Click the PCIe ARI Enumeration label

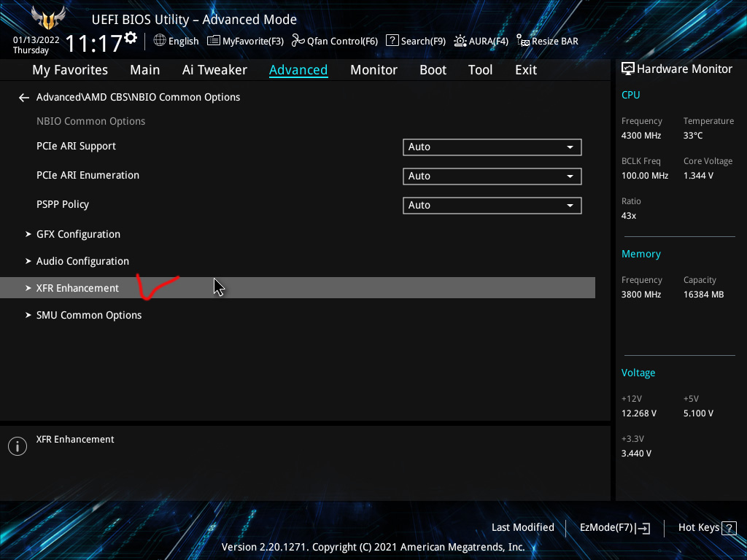click(88, 175)
